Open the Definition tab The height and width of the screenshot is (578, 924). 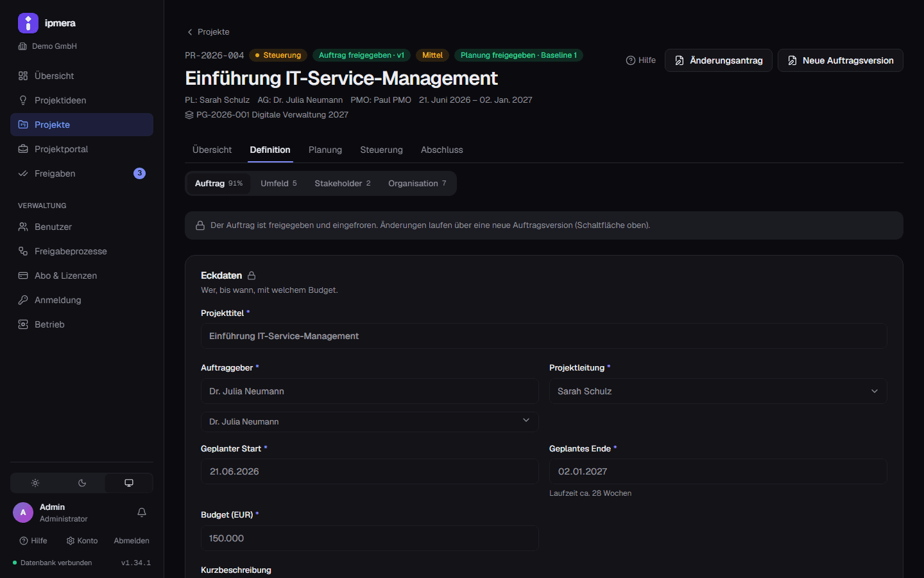(270, 150)
